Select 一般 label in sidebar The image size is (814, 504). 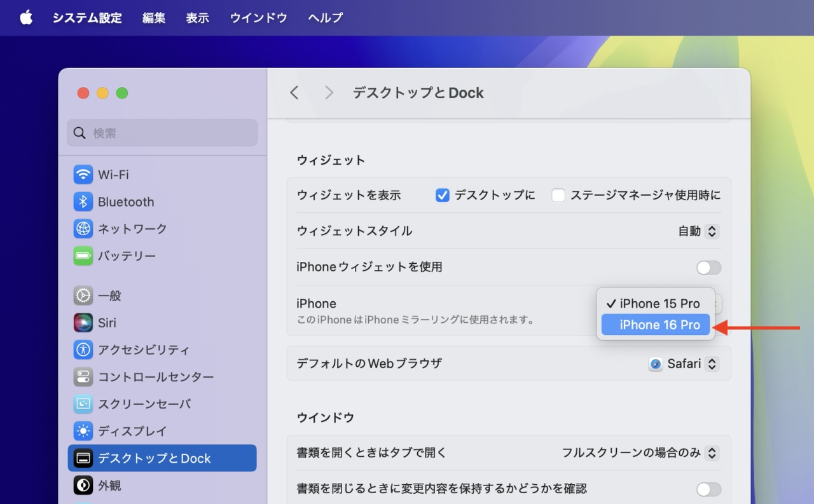click(109, 296)
